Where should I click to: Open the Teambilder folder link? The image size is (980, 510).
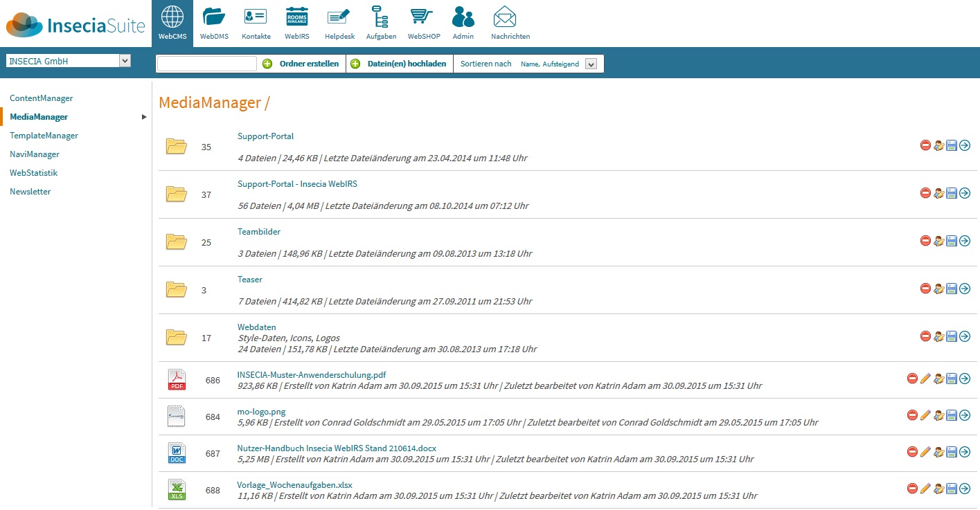pos(259,232)
